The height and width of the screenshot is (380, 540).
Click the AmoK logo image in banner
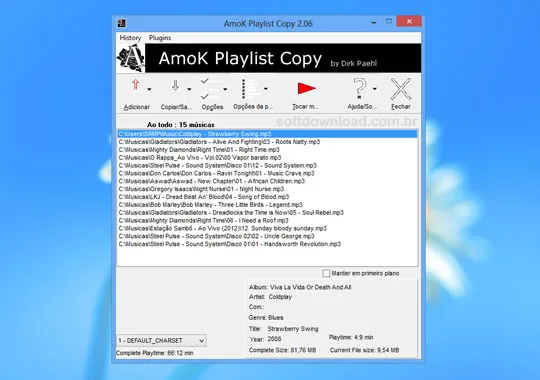[131, 58]
